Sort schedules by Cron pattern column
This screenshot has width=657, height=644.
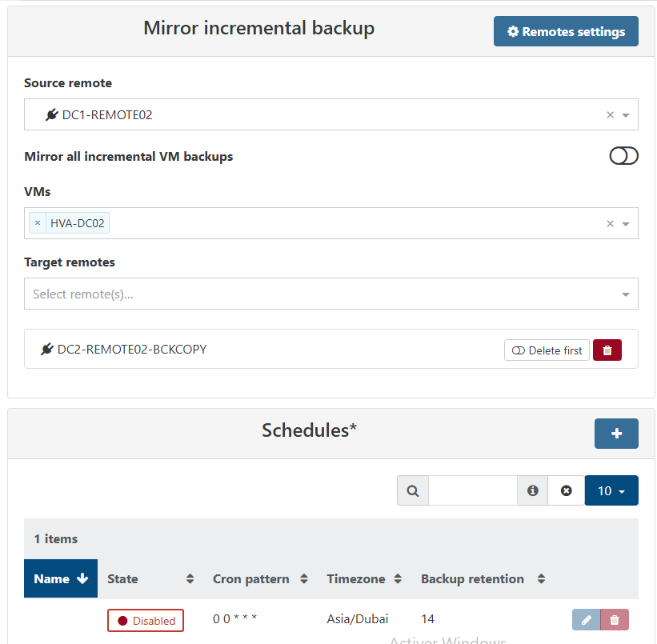point(260,578)
